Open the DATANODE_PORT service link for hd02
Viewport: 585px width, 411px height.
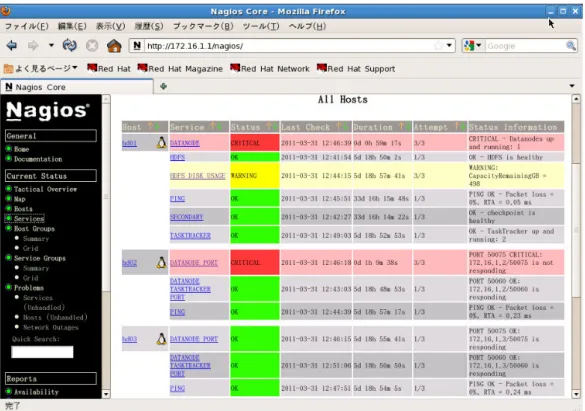click(194, 263)
